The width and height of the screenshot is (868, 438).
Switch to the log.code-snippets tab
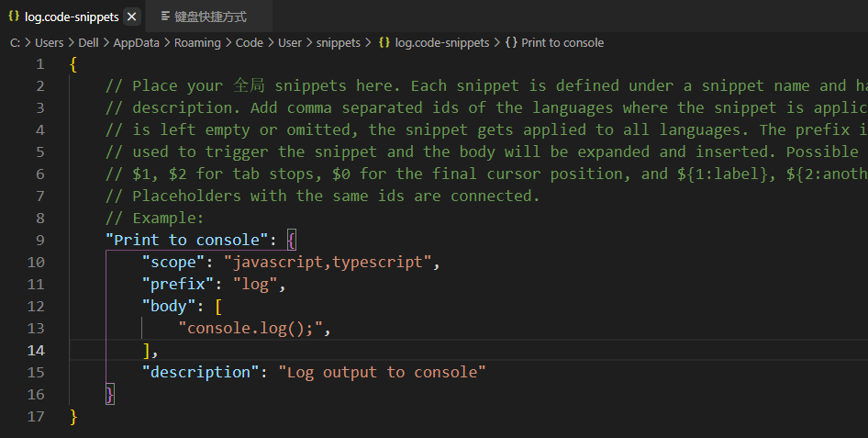72,17
